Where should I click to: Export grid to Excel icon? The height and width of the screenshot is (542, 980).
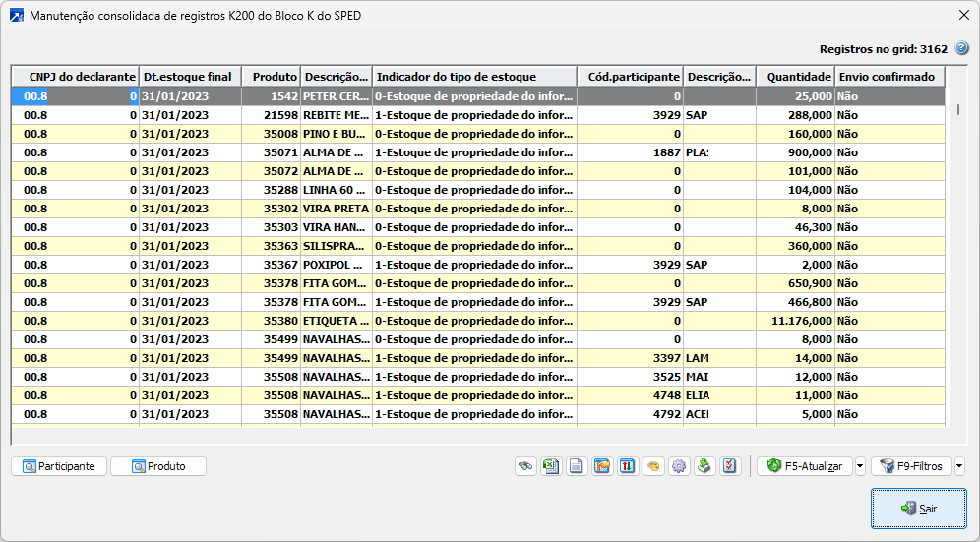[x=551, y=466]
